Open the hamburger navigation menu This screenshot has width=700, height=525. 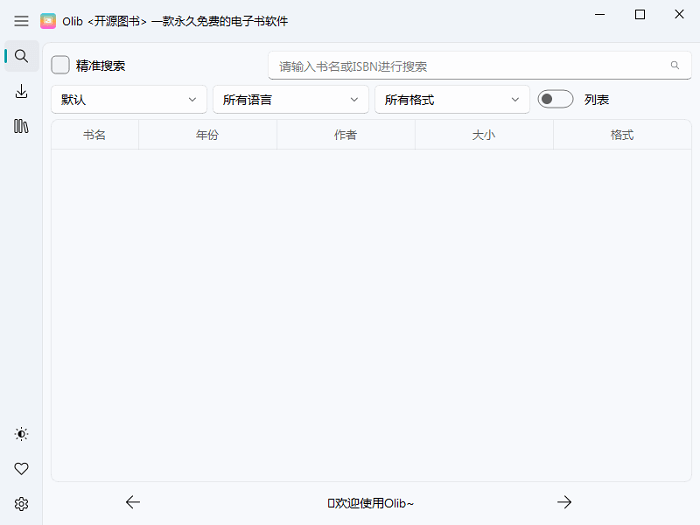21,21
